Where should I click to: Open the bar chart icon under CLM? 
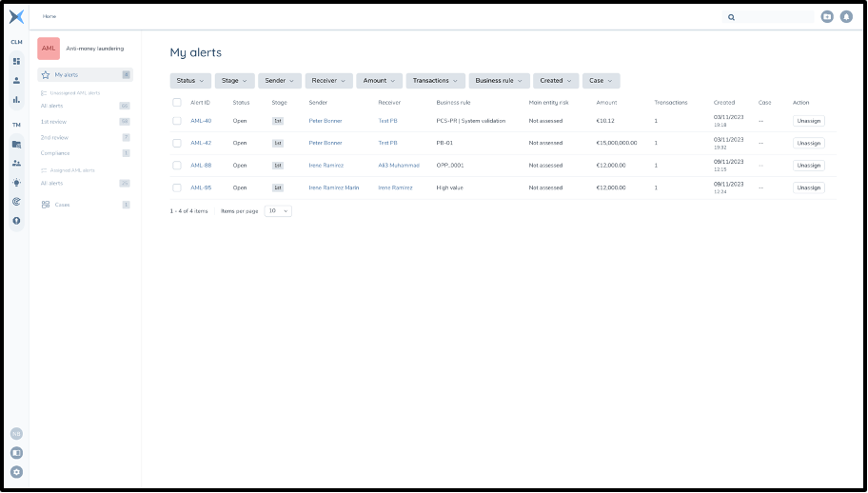pyautogui.click(x=16, y=99)
